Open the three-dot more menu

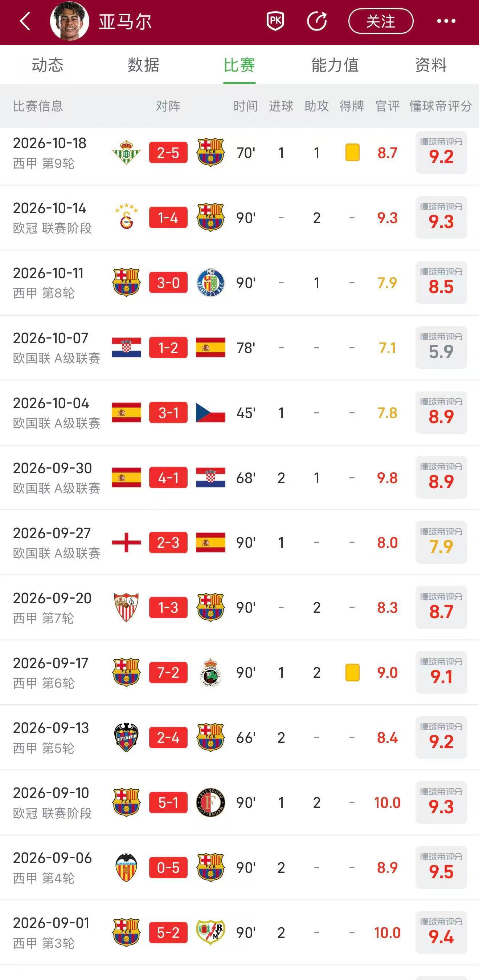pos(446,21)
